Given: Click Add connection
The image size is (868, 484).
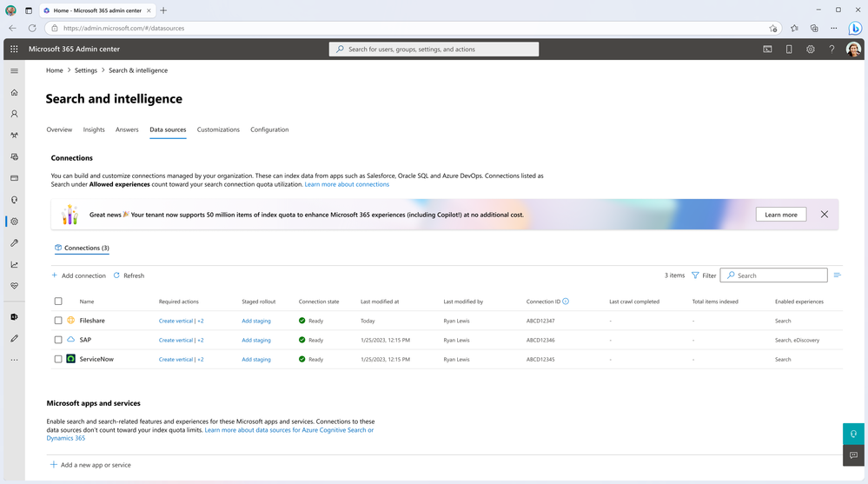Looking at the screenshot, I should click(78, 275).
